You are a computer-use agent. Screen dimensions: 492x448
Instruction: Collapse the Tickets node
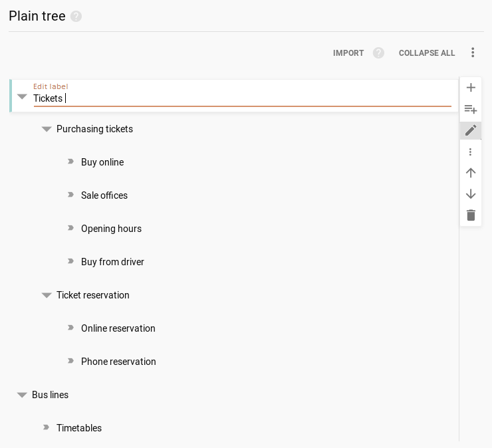coord(22,96)
